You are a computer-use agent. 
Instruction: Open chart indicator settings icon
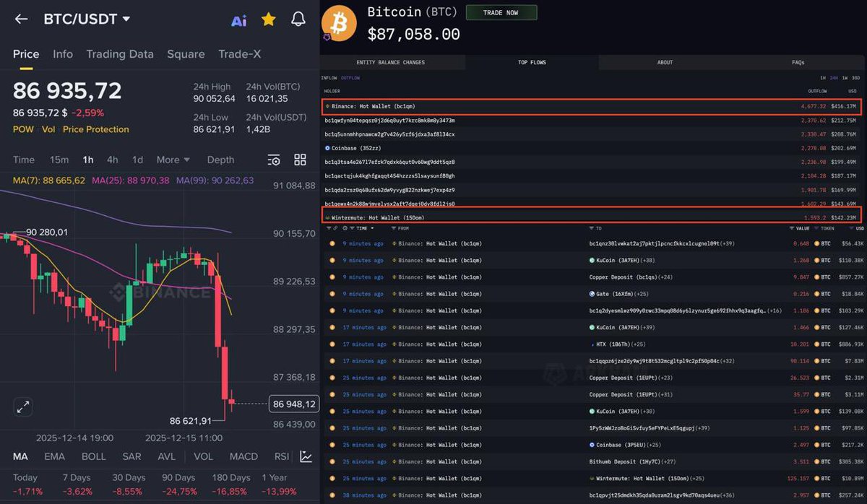point(274,160)
